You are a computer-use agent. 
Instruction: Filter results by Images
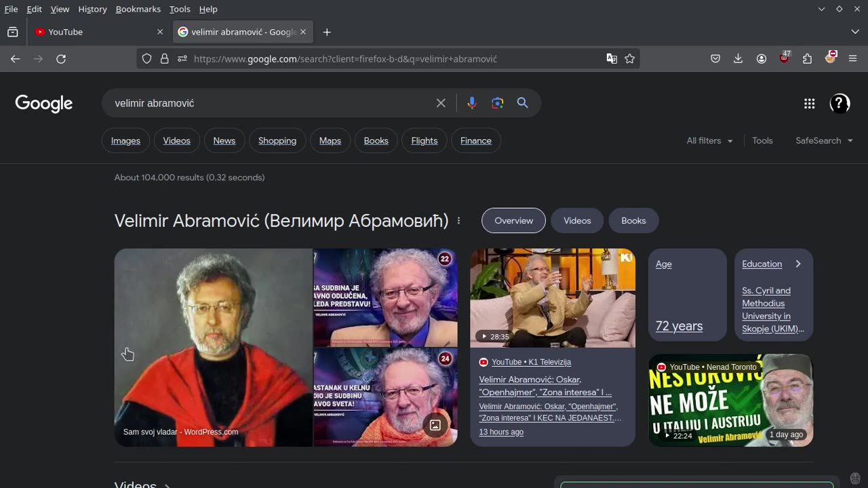[x=125, y=140]
